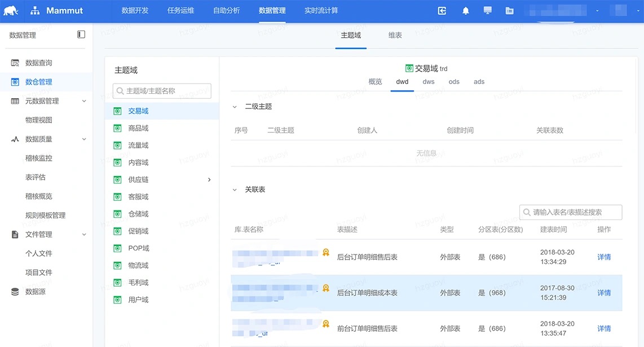Open 详情 for 前台订单明细售后表

604,328
